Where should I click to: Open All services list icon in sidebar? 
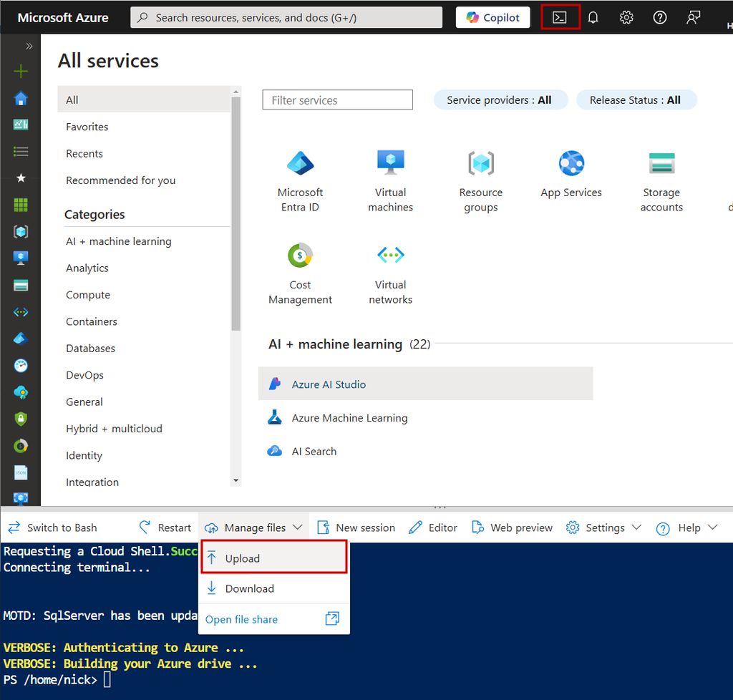(x=21, y=152)
